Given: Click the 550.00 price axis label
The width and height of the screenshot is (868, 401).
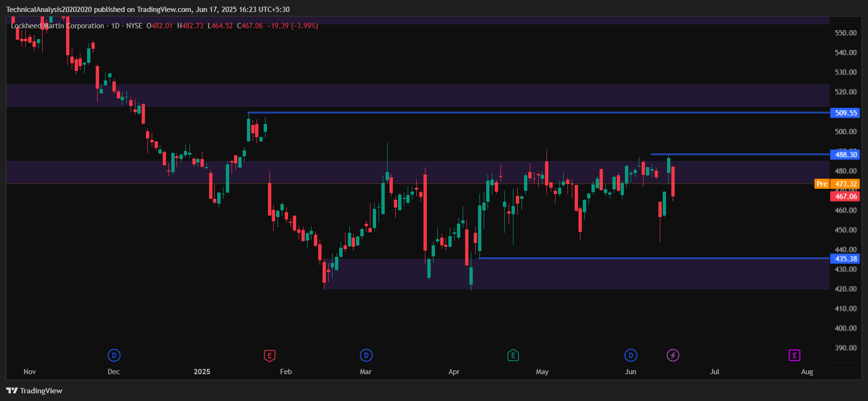Looking at the screenshot, I should [x=846, y=33].
